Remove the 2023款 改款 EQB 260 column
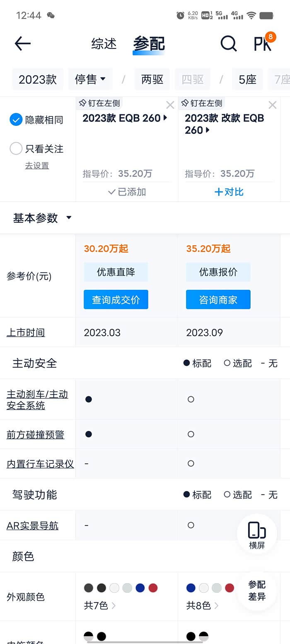The height and width of the screenshot is (644, 290). pyautogui.click(x=272, y=105)
